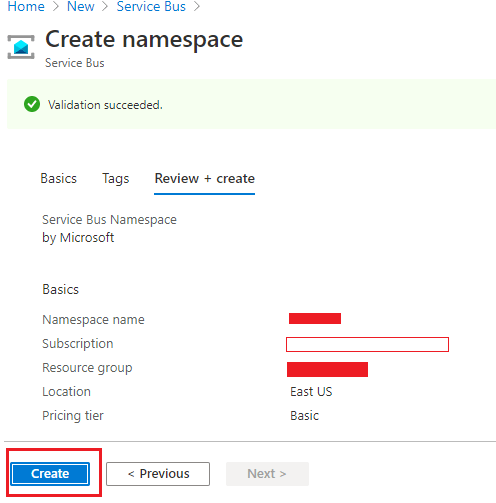Go back with the Previous button
The width and height of the screenshot is (496, 503).
pyautogui.click(x=158, y=474)
